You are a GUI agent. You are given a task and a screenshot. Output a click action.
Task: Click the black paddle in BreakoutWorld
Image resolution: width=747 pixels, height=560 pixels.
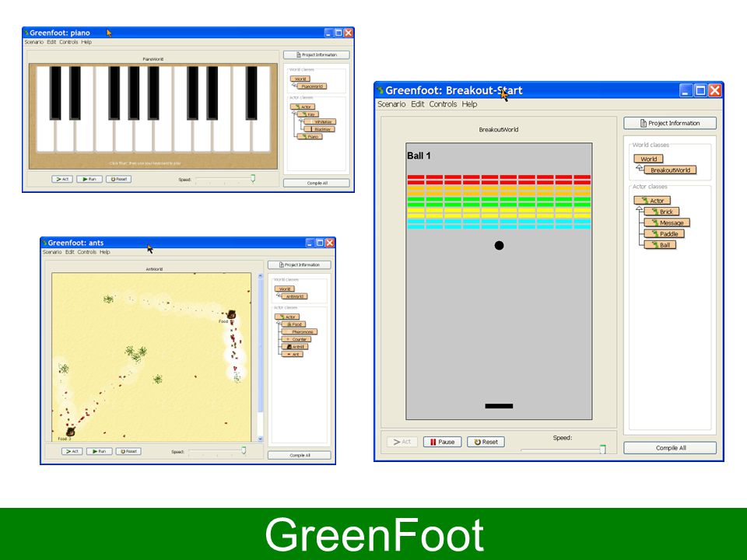[499, 406]
